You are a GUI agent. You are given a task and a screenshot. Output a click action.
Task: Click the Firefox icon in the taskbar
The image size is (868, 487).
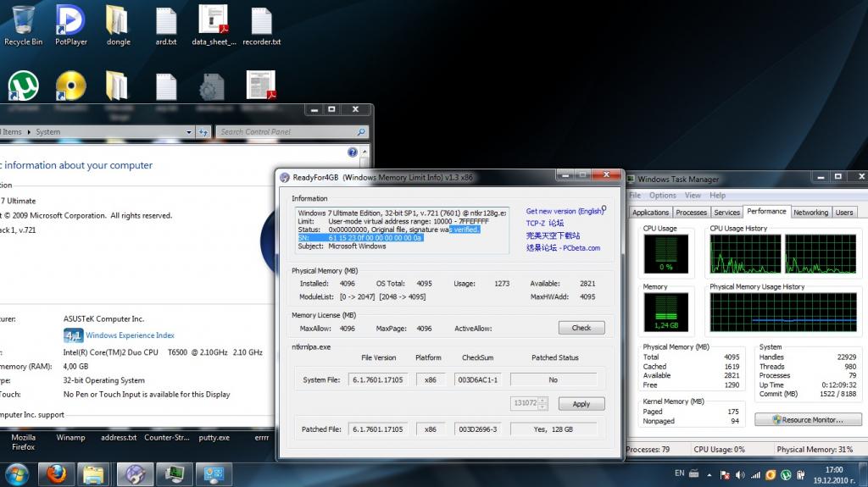tap(57, 473)
